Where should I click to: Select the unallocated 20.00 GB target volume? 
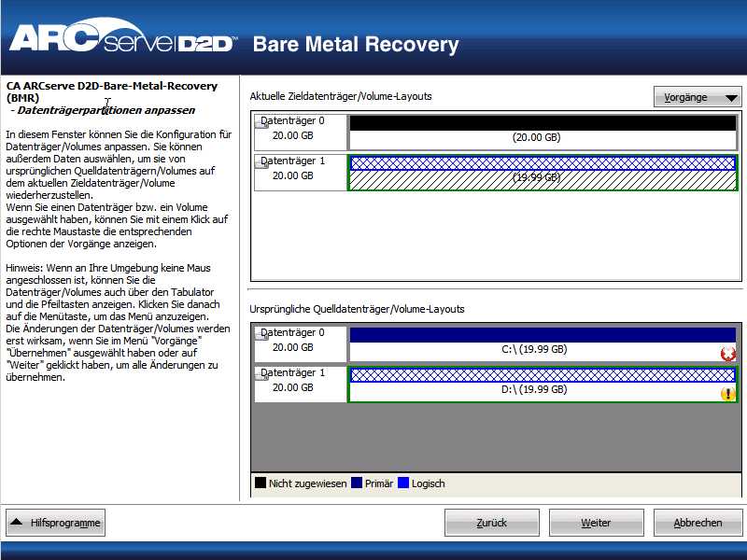click(x=540, y=136)
